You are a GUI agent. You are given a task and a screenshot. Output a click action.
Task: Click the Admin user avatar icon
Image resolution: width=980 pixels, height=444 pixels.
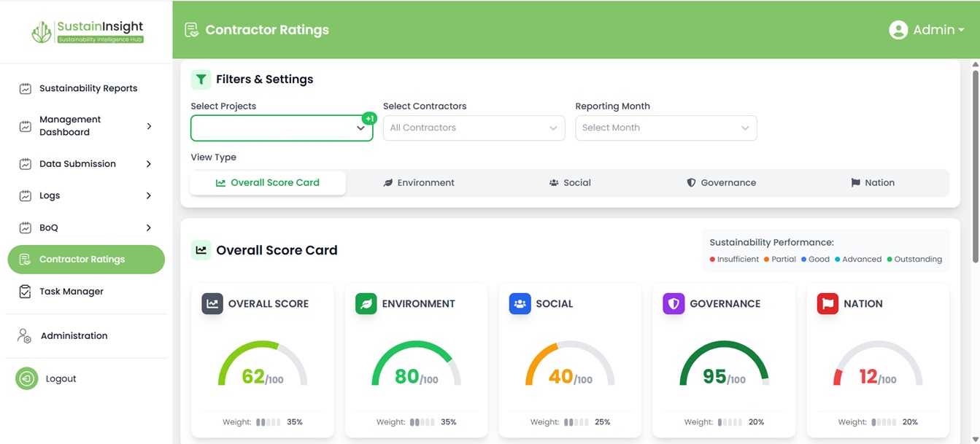(x=898, y=30)
